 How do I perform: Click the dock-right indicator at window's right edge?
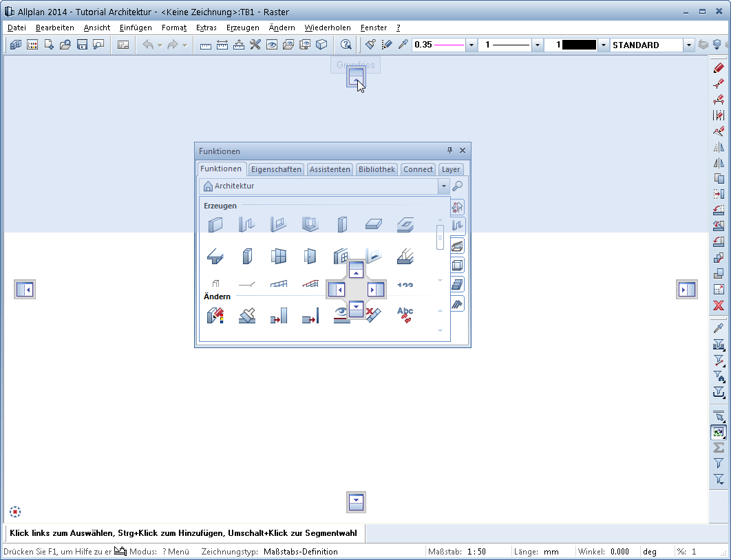(687, 290)
